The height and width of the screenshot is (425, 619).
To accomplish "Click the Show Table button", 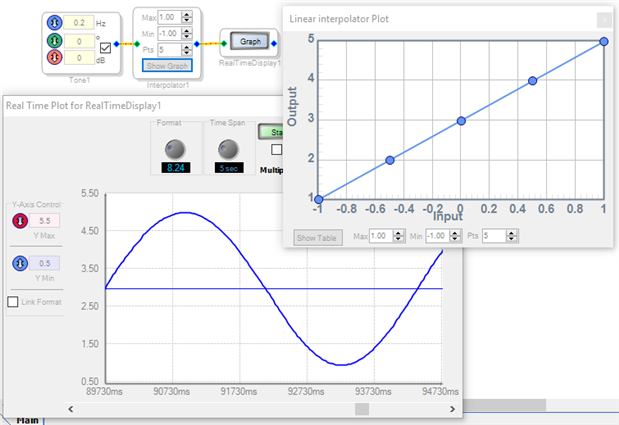I will [318, 238].
